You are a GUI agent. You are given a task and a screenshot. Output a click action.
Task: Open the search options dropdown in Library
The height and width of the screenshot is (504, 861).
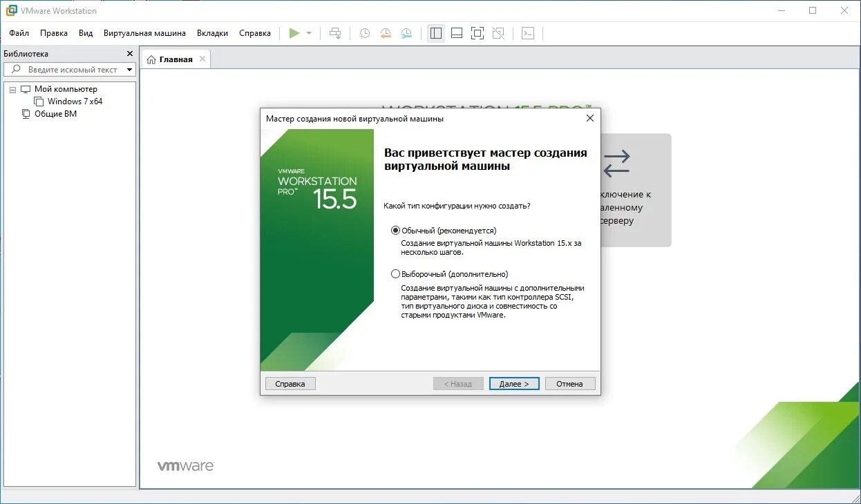(x=129, y=70)
